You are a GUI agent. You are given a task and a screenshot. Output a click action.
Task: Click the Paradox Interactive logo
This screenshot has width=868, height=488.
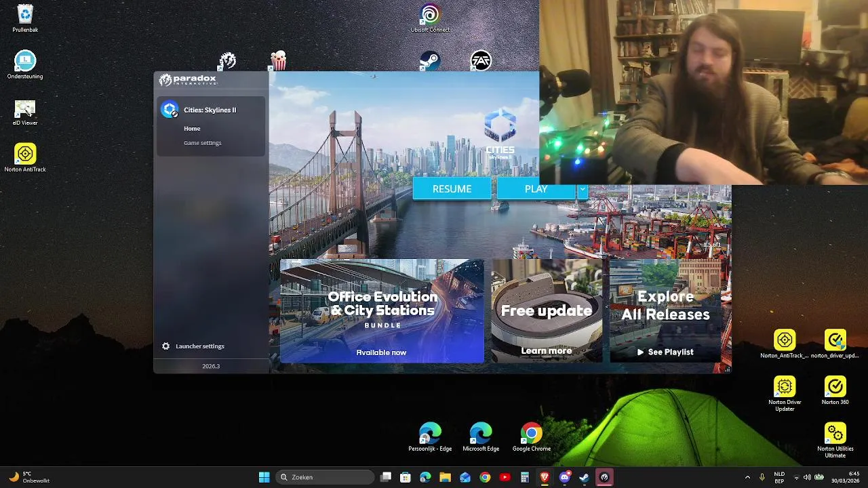click(188, 80)
